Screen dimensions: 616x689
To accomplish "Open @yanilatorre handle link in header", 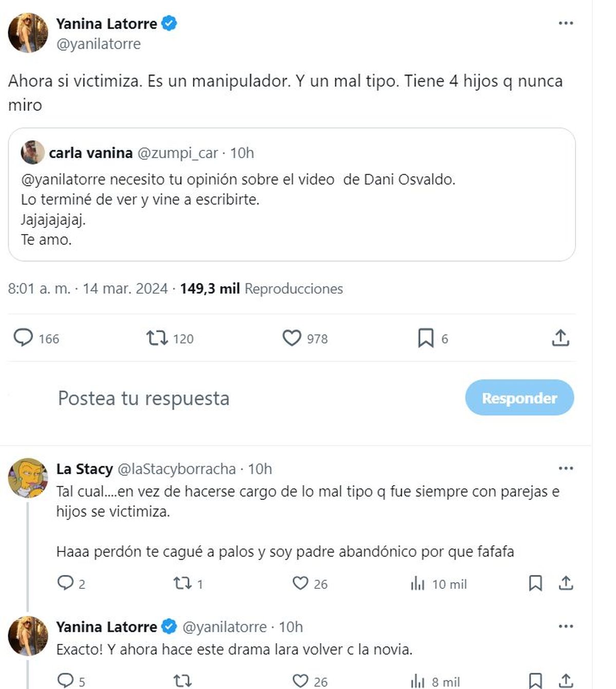I will [98, 44].
